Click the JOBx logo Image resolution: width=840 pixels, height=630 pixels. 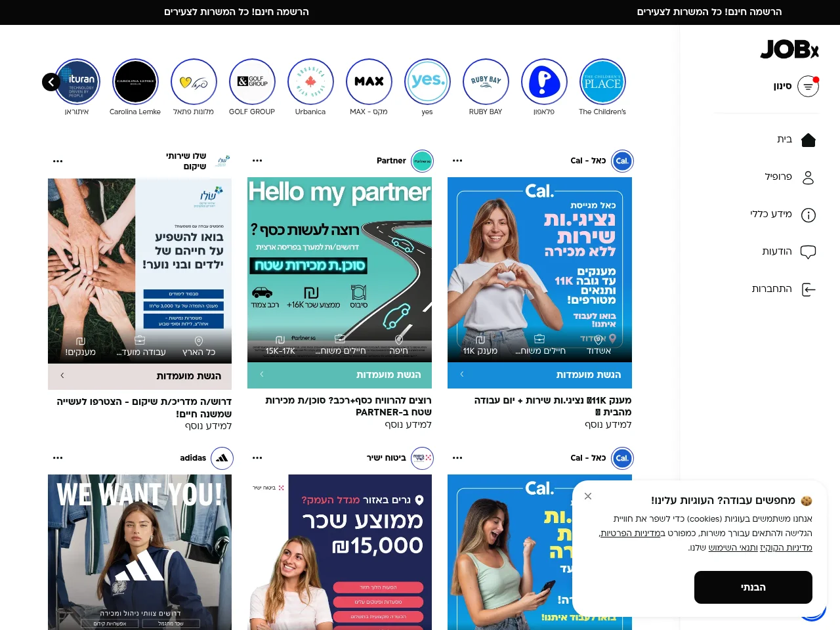[x=789, y=50]
